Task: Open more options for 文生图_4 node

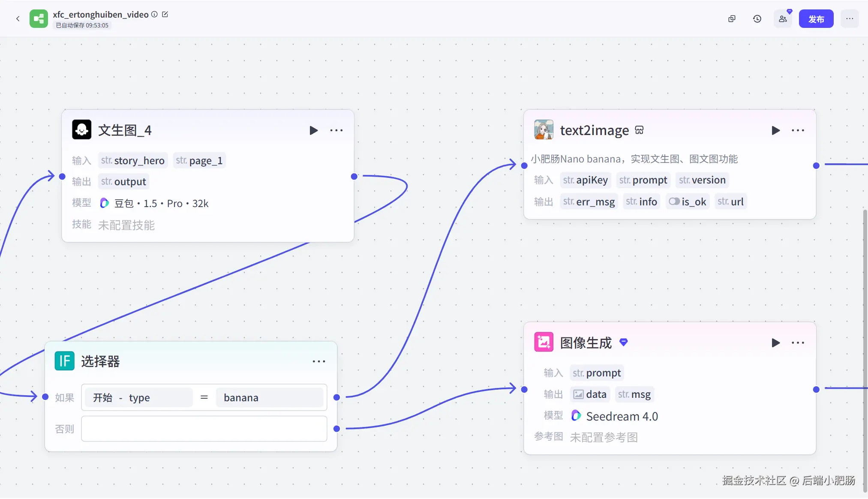Action: tap(336, 130)
